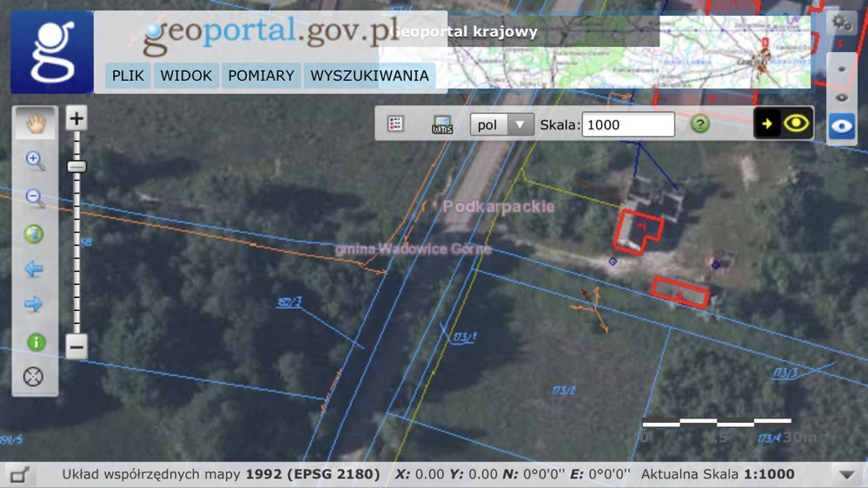Click the coordinate system 1992 (EPSG 2180) text
Image resolution: width=868 pixels, height=488 pixels.
[313, 474]
